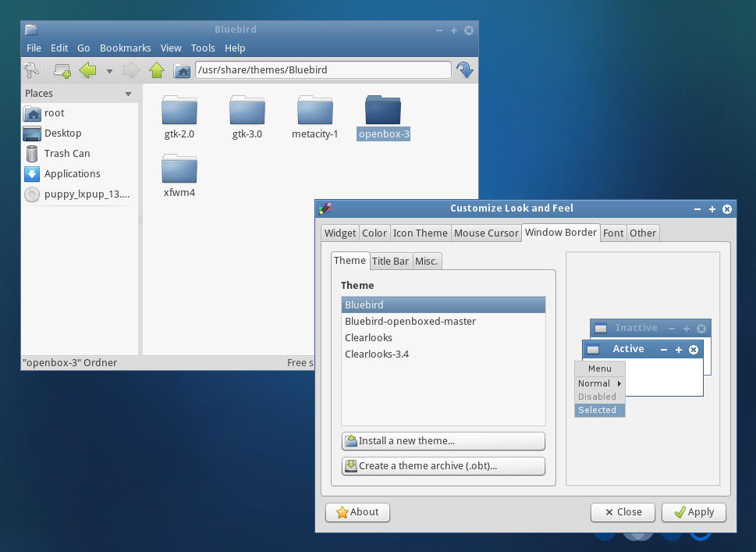Screen dimensions: 756x552
Task: Select the xfwm4 folder icon
Action: (x=179, y=169)
